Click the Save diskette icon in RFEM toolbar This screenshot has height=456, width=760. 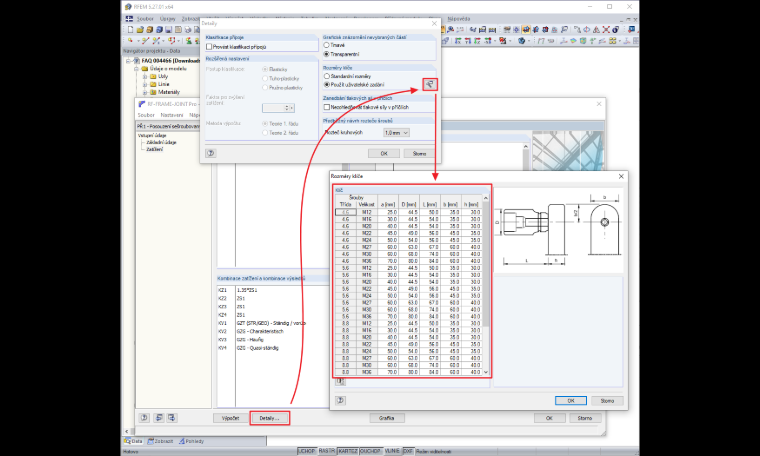click(x=169, y=30)
